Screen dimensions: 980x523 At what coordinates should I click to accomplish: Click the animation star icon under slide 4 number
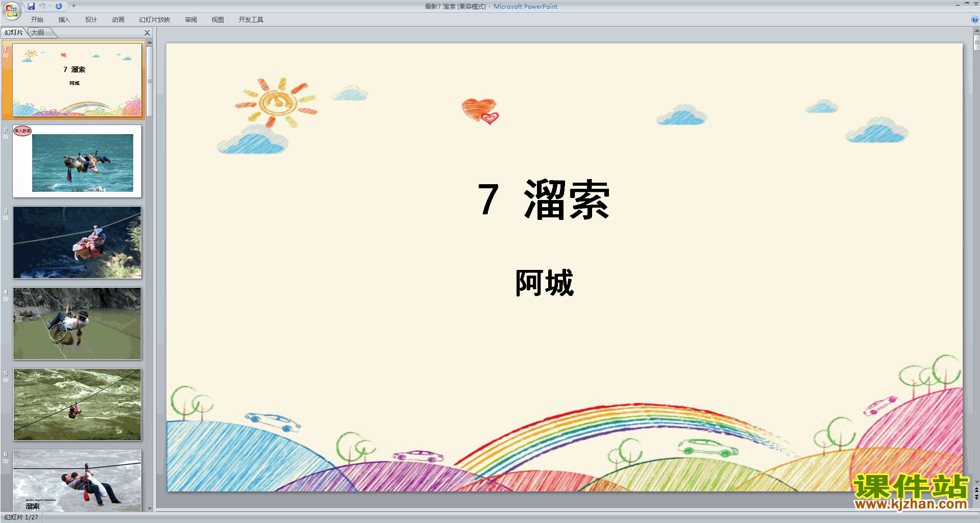point(6,299)
